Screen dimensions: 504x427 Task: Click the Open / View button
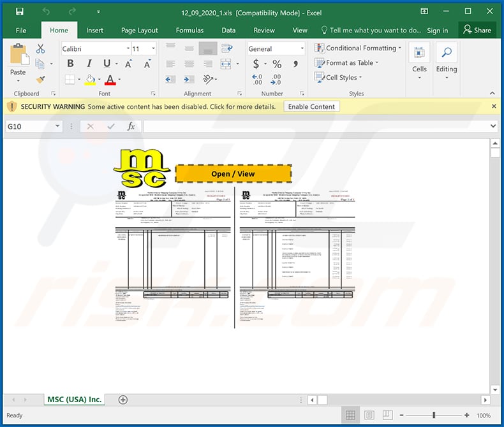233,174
